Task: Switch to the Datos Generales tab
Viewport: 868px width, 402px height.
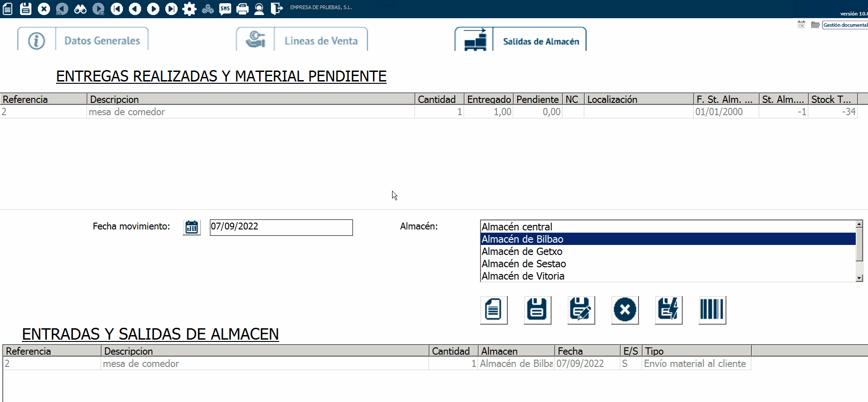Action: point(102,41)
